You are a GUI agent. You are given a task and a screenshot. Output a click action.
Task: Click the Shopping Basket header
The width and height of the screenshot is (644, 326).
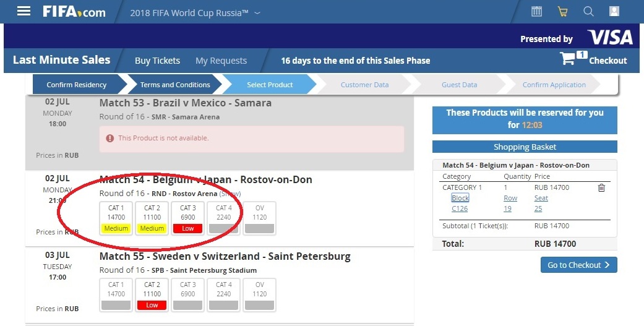click(x=525, y=147)
